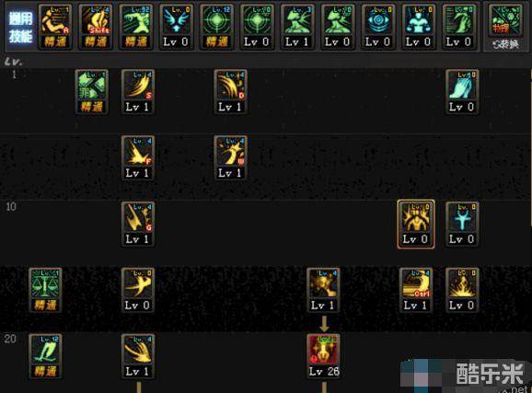The height and width of the screenshot is (393, 532).
Task: Click the 转换 switch button
Action: tap(505, 44)
